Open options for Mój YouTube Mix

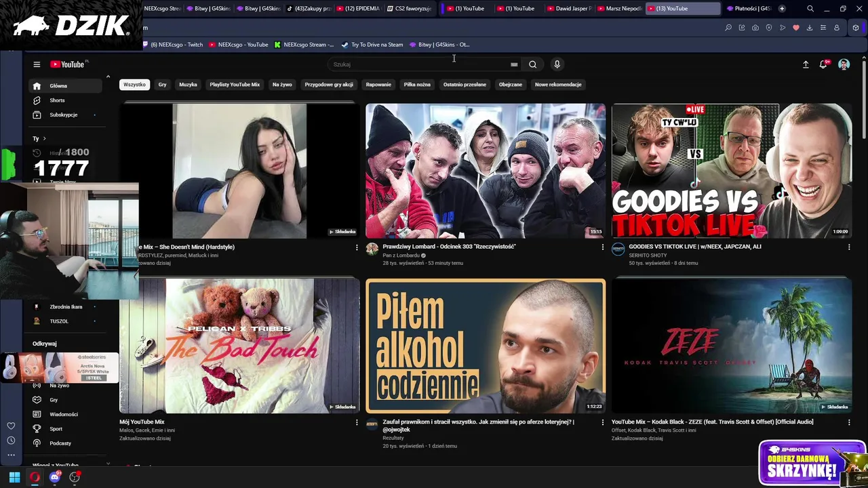pos(357,422)
